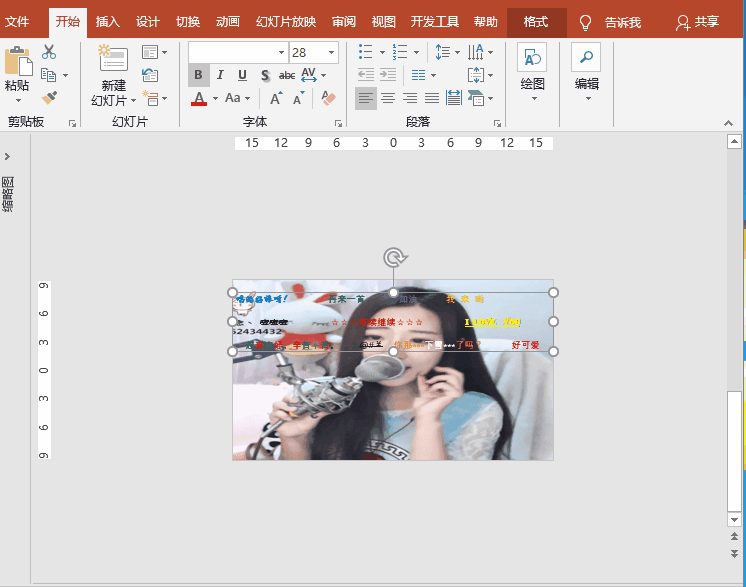Open the Clipboard dialog launcher
The width and height of the screenshot is (746, 587).
pyautogui.click(x=72, y=123)
